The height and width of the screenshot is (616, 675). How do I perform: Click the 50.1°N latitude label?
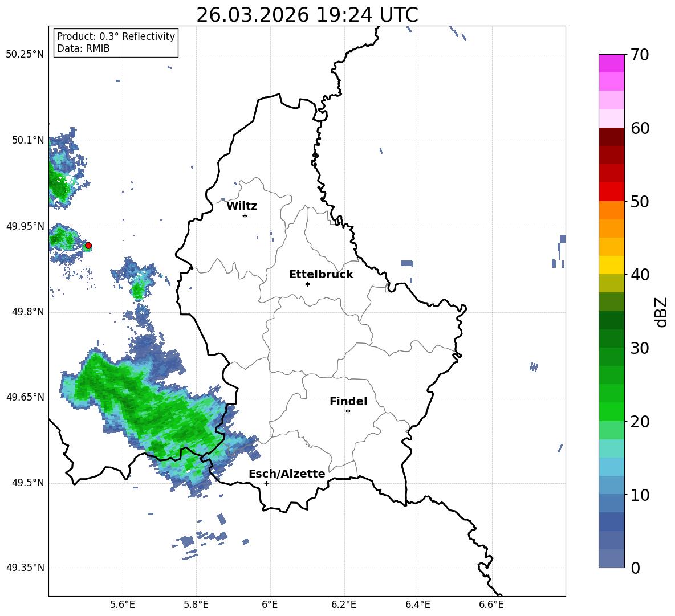[x=27, y=140]
